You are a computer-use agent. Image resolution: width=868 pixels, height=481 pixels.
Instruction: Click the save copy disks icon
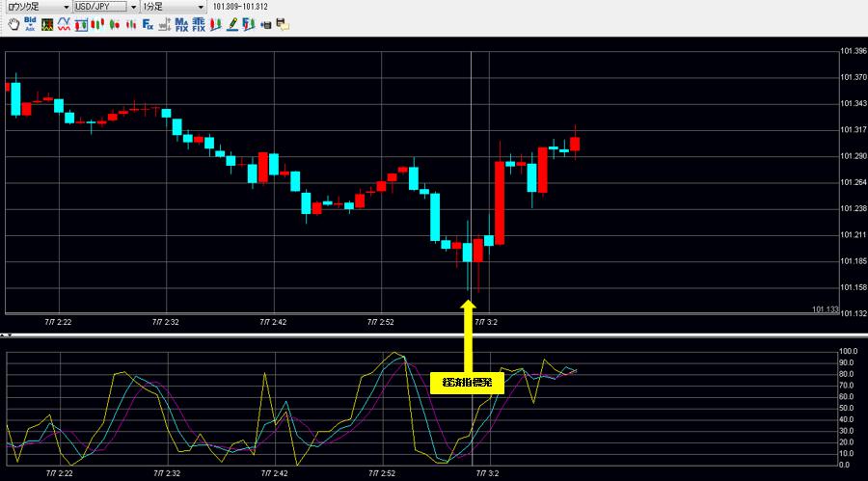pos(283,24)
